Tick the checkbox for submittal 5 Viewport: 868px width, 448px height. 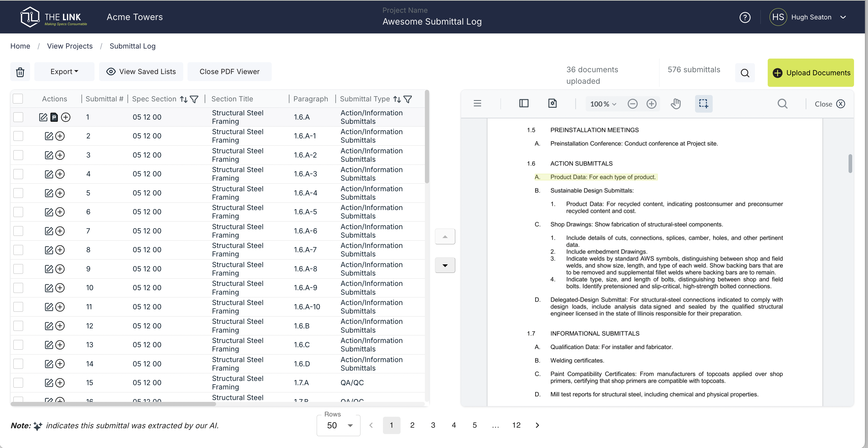(18, 193)
